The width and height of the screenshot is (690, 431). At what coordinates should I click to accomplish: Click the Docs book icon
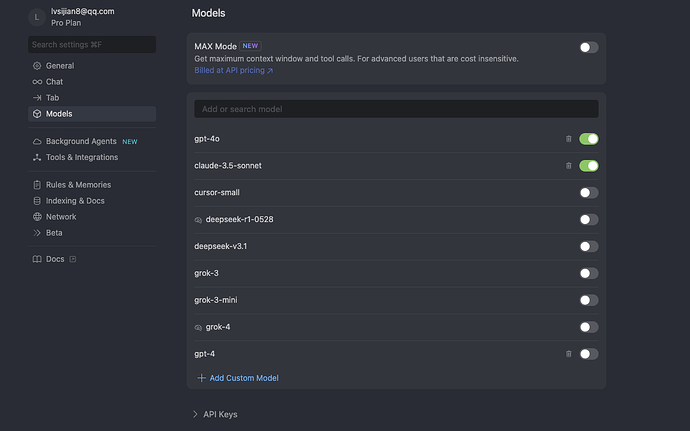(37, 259)
